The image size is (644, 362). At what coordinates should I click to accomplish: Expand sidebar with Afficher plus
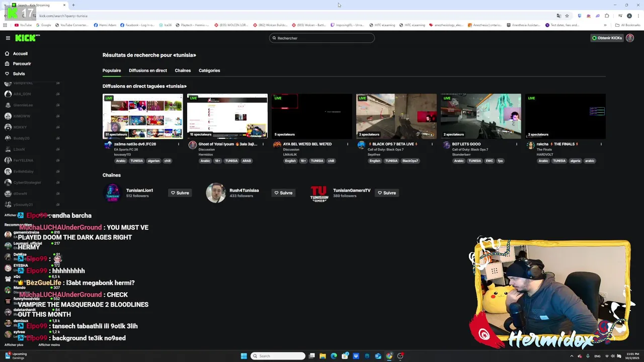click(14, 345)
